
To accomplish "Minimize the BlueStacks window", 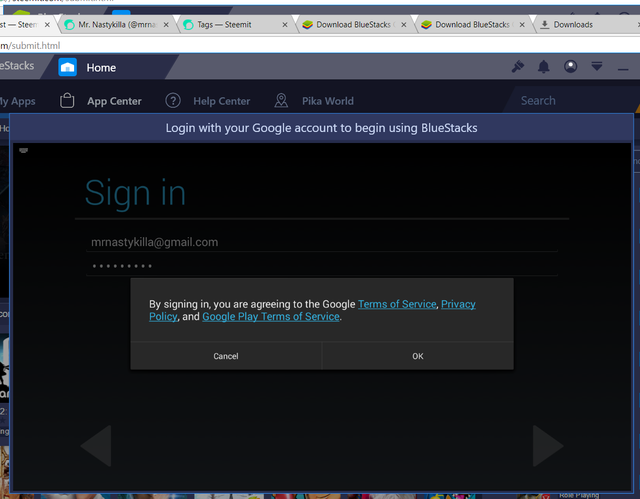I will pos(623,69).
